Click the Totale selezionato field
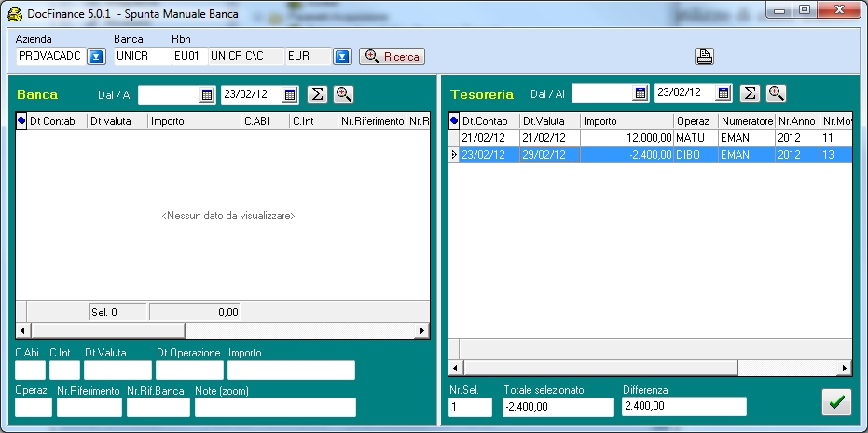Screen dimensions: 868x433 pos(558,407)
